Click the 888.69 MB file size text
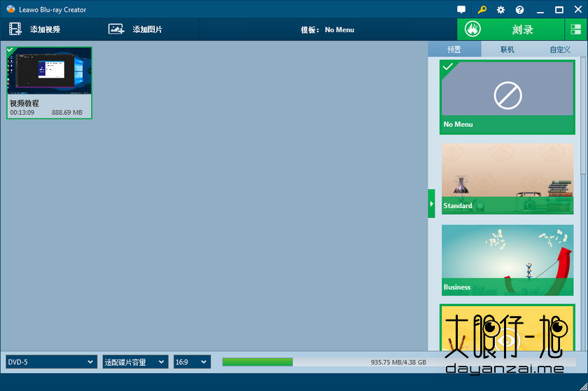The image size is (588, 391). tap(66, 113)
